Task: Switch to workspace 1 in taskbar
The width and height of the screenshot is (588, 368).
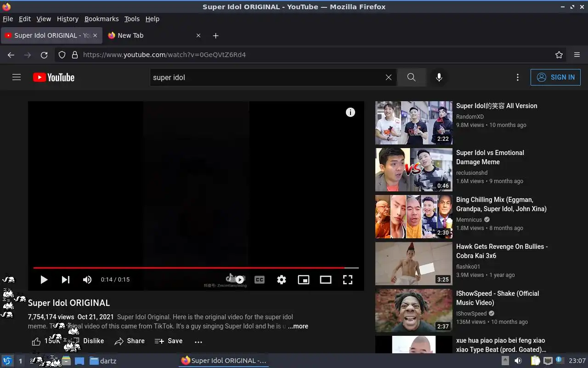Action: (20, 361)
